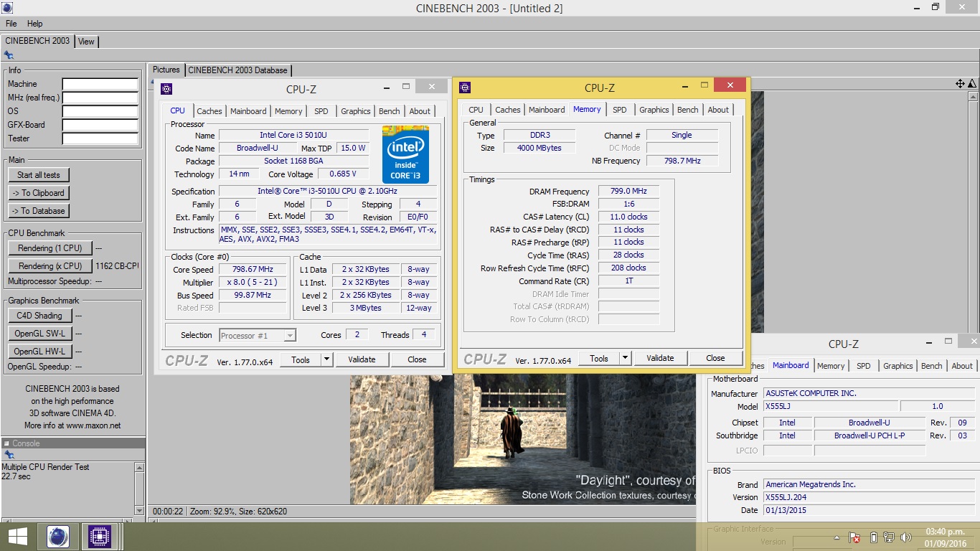This screenshot has height=551, width=980.
Task: Run Rendering (1 CPU) benchmark
Action: tap(50, 248)
